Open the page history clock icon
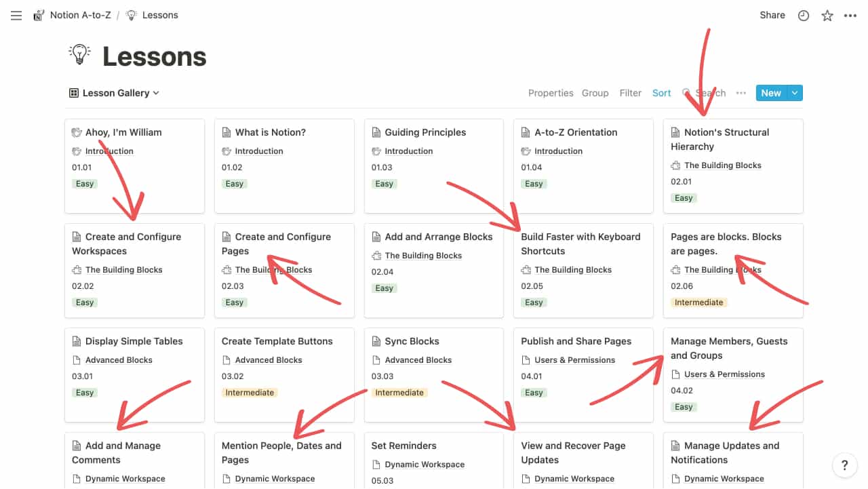Image resolution: width=868 pixels, height=489 pixels. click(x=804, y=16)
